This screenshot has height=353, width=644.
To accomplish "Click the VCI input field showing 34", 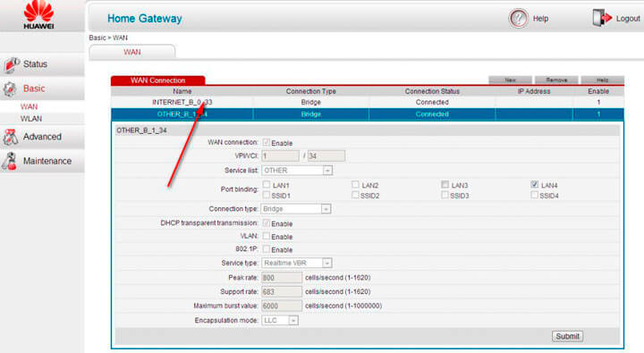I will pyautogui.click(x=326, y=156).
